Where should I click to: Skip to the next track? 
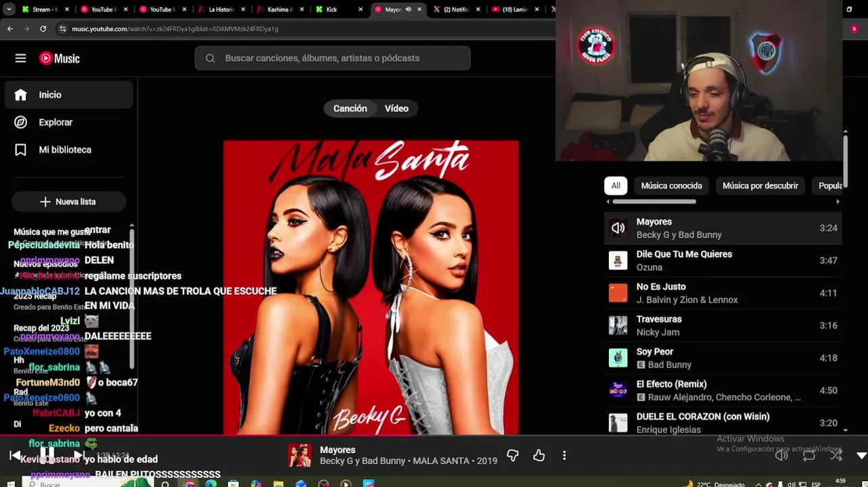(x=78, y=455)
